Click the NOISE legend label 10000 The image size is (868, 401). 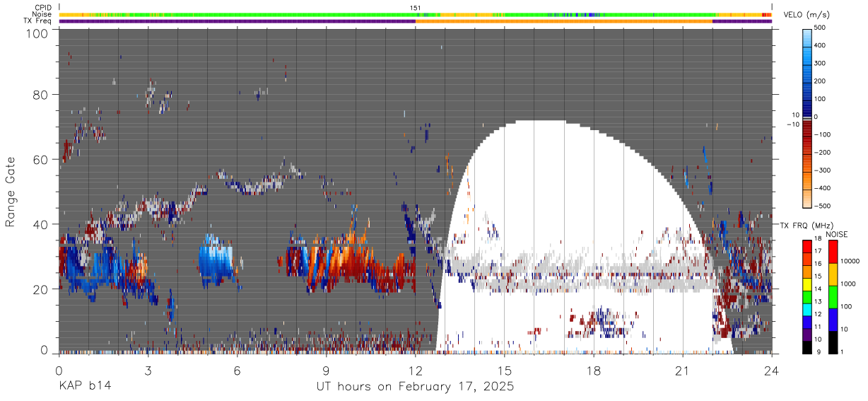(x=852, y=261)
